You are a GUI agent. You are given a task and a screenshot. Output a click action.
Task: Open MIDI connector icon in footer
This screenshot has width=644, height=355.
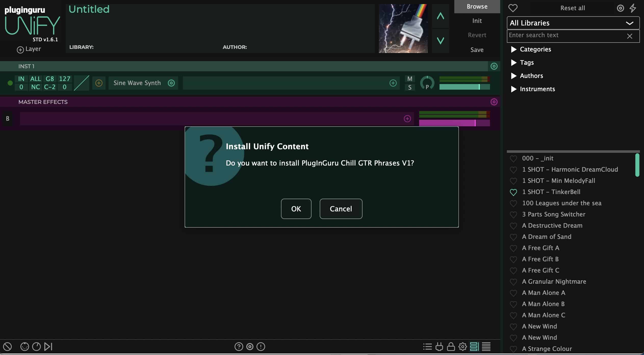(x=25, y=347)
